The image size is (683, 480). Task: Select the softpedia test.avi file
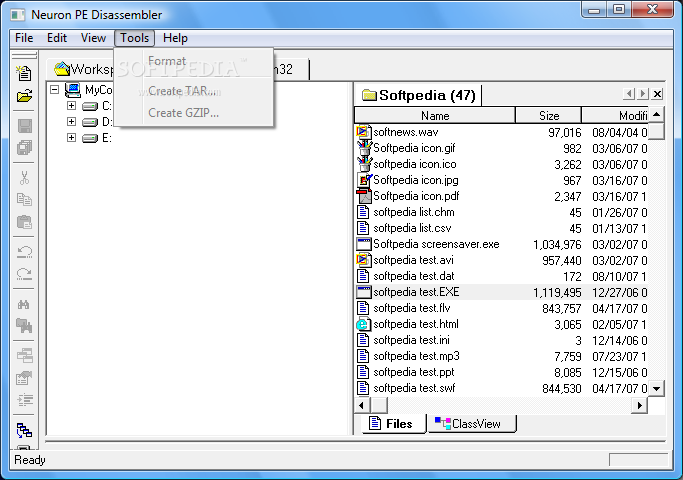(x=413, y=260)
